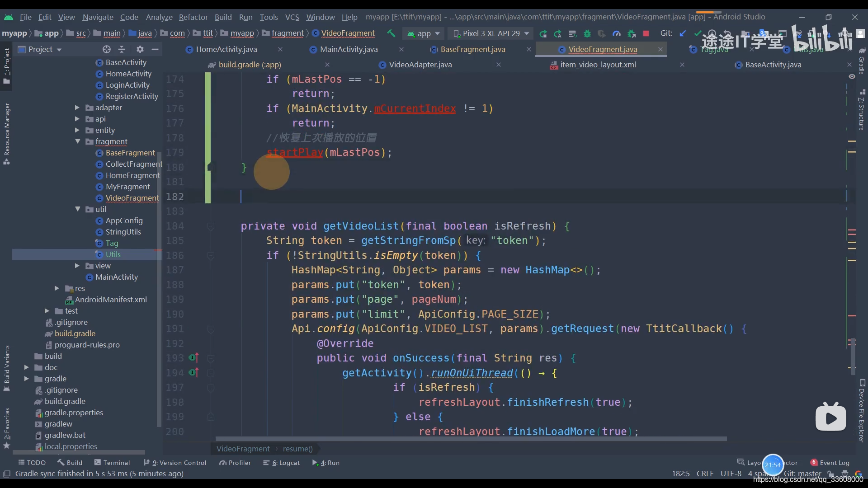Open the Device File Explorer side panel
Screen dimensions: 868x488
click(x=862, y=411)
